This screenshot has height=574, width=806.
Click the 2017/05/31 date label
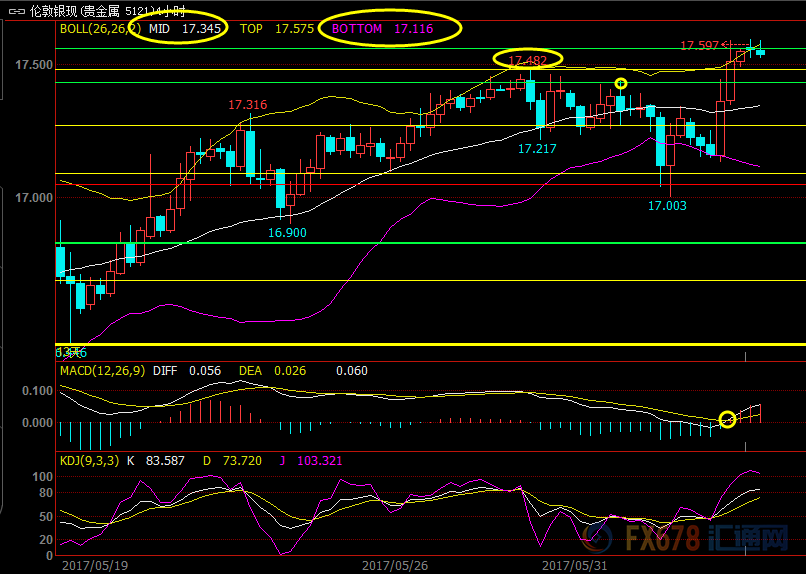pyautogui.click(x=576, y=565)
